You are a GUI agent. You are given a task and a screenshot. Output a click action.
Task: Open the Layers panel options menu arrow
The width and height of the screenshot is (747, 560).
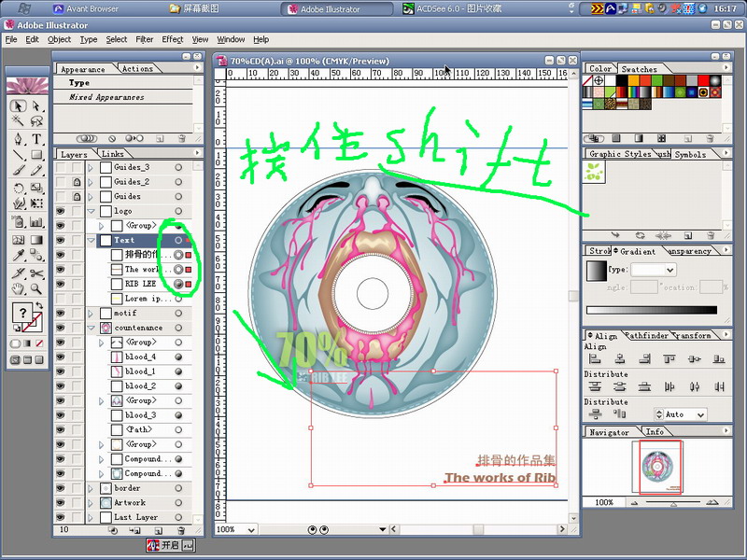pyautogui.click(x=197, y=153)
